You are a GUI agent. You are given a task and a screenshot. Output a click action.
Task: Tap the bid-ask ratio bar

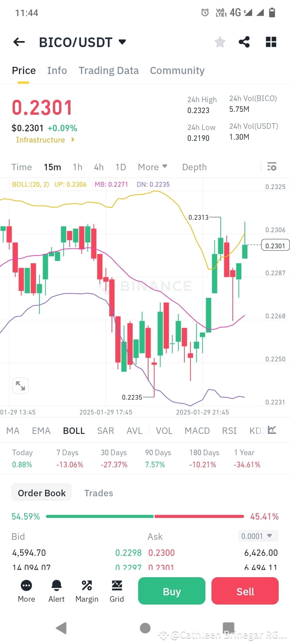(145, 516)
